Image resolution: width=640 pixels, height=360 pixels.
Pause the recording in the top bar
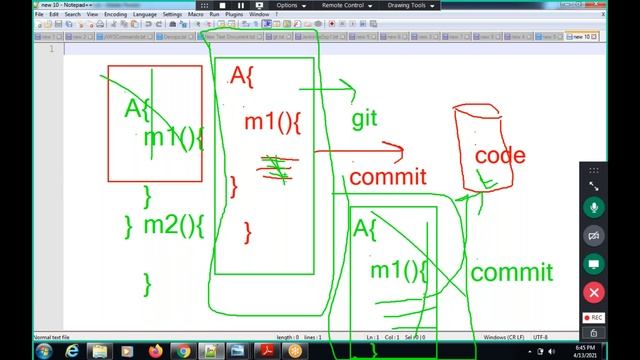tap(241, 5)
